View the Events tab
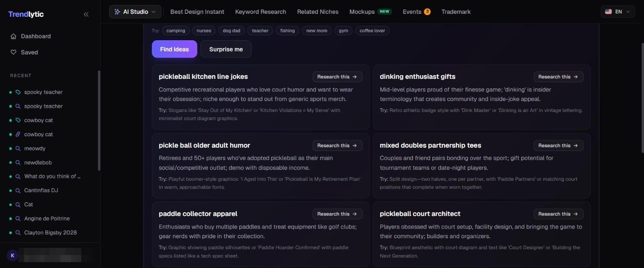644x268 pixels. pyautogui.click(x=417, y=12)
